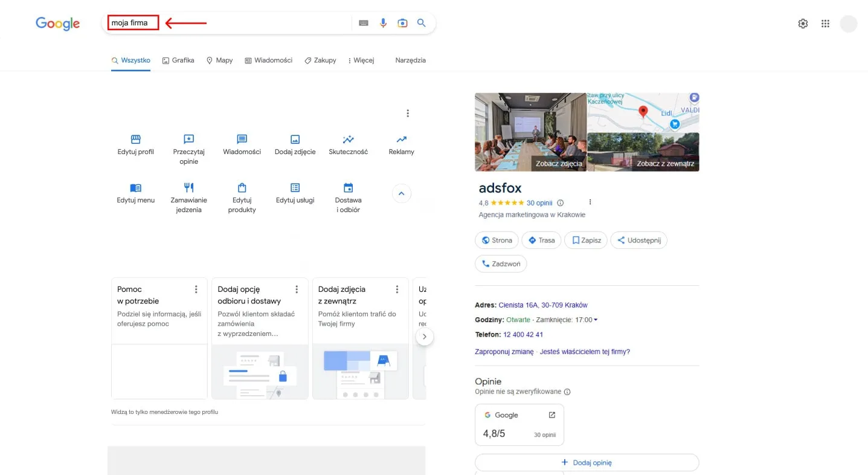
Task: Click the Strona website button
Action: coord(497,241)
